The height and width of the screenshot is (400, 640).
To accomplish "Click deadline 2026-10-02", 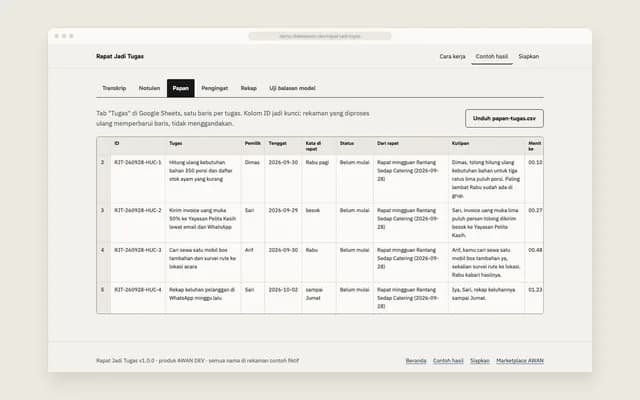I will (x=283, y=298).
